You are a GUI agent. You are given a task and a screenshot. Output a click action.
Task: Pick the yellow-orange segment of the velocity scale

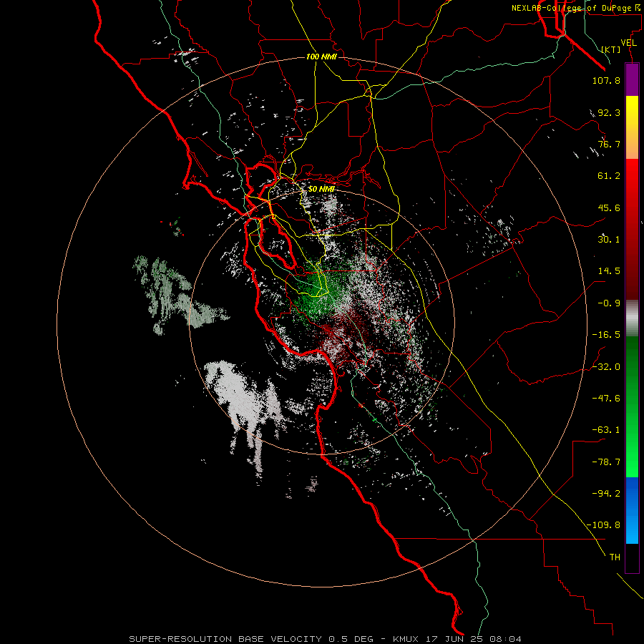click(x=632, y=127)
